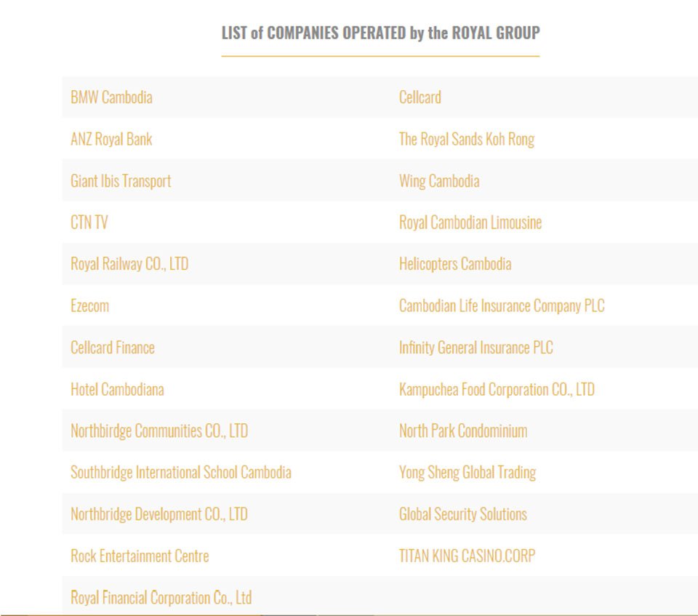Image resolution: width=698 pixels, height=616 pixels.
Task: Click Royal Financial Corporation Co., Ltd
Action: [161, 598]
